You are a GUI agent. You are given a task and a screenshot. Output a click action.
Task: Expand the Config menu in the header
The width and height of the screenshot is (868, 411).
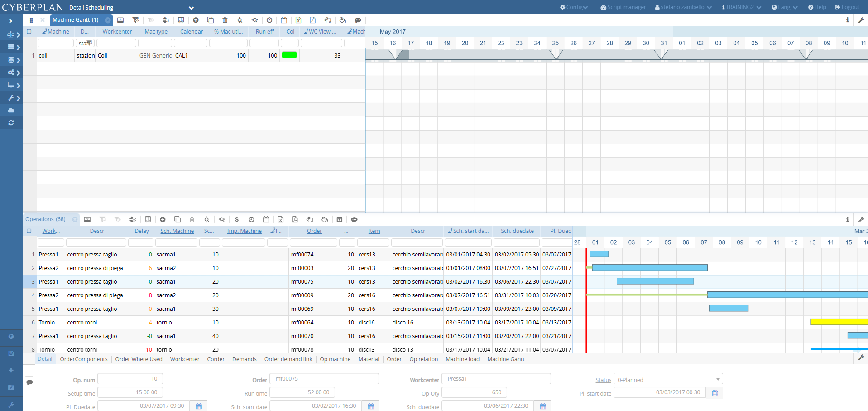pos(574,7)
